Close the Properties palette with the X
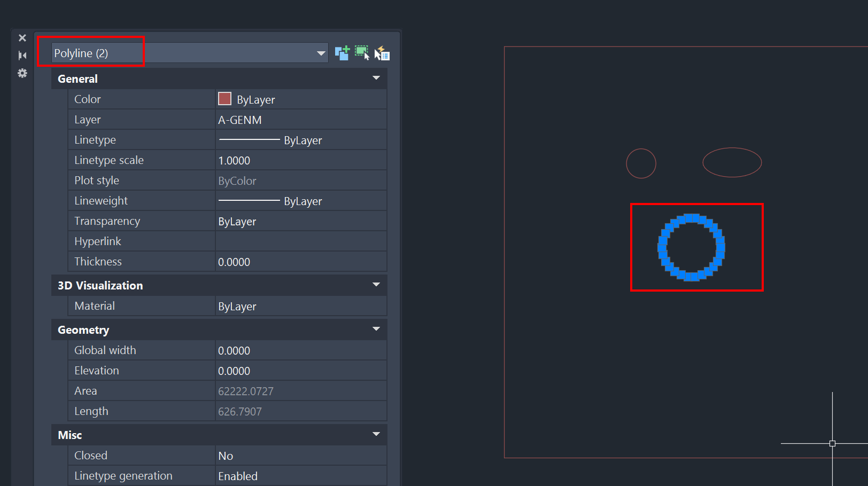 (22, 37)
